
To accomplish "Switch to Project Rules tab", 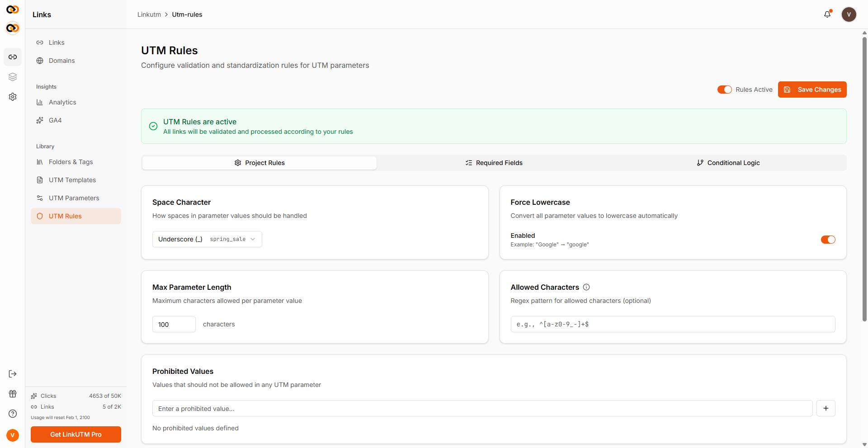I will (x=259, y=163).
